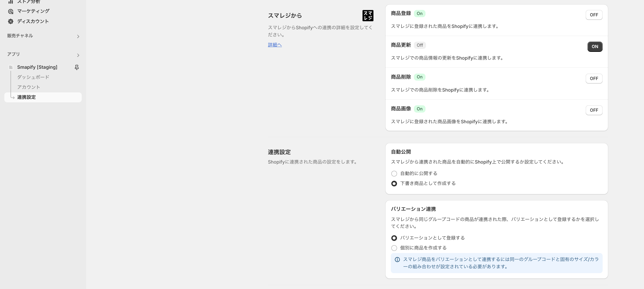Unpin Smapify app with pin icon
Screen dimensions: 644x289
77,67
